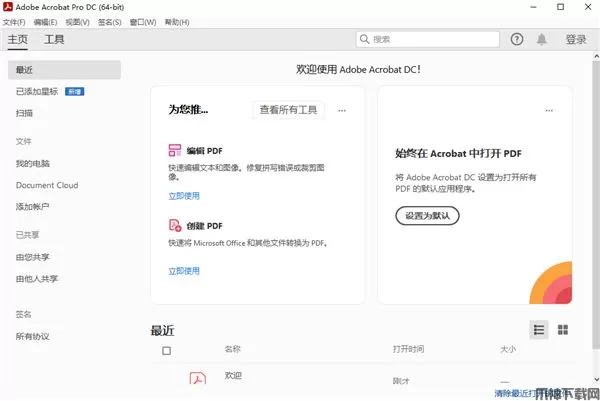Select 最近 in the sidebar
Image resolution: width=600 pixels, height=401 pixels.
click(64, 70)
